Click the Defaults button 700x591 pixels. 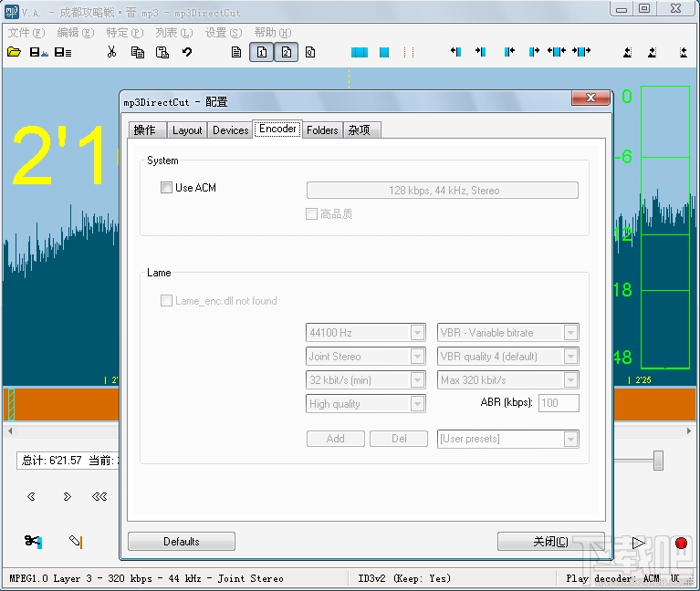pyautogui.click(x=182, y=542)
